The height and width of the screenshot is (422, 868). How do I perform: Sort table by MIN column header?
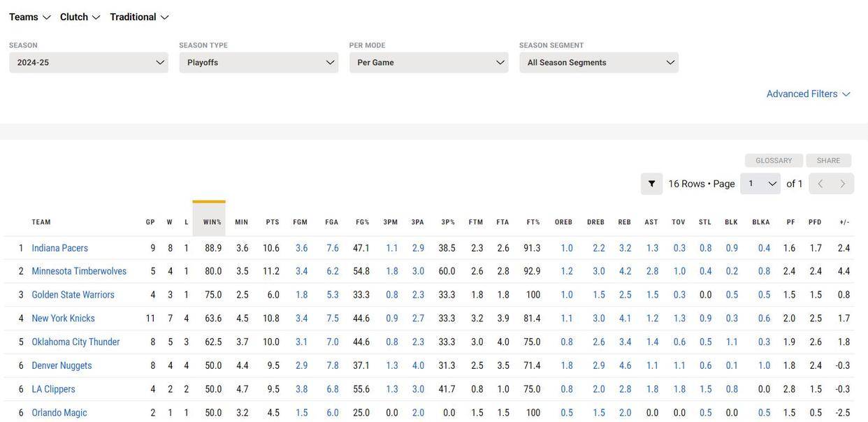(x=242, y=222)
